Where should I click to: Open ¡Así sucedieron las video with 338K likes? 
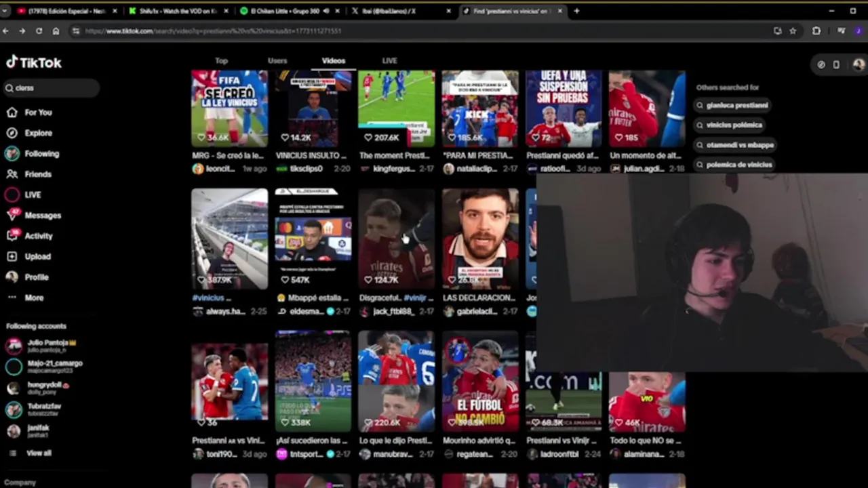313,382
